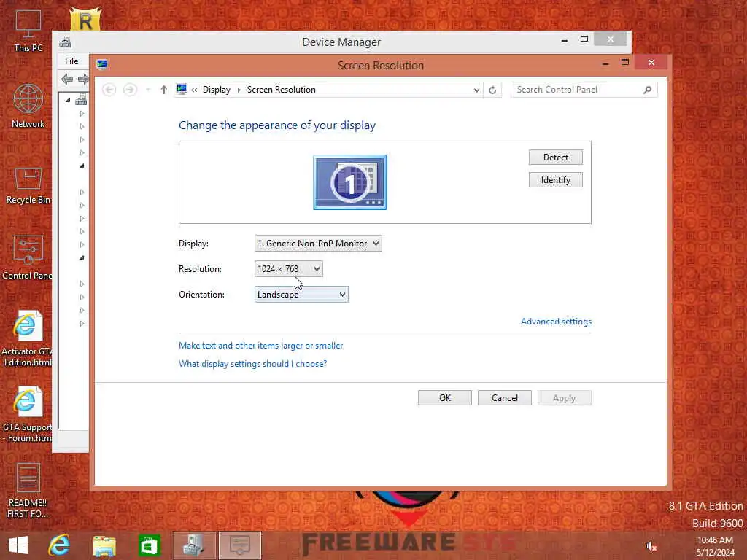Open the Orientation Landscape dropdown
The width and height of the screenshot is (747, 560).
click(301, 295)
